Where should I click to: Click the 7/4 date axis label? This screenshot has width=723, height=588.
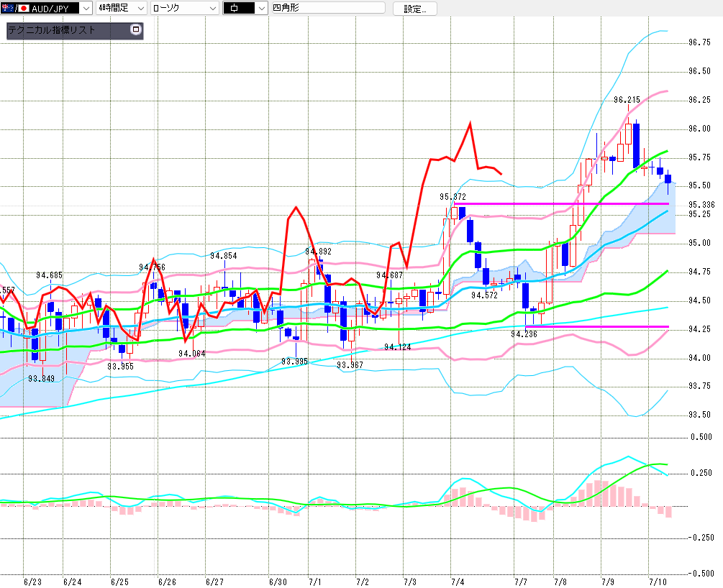[x=458, y=582]
